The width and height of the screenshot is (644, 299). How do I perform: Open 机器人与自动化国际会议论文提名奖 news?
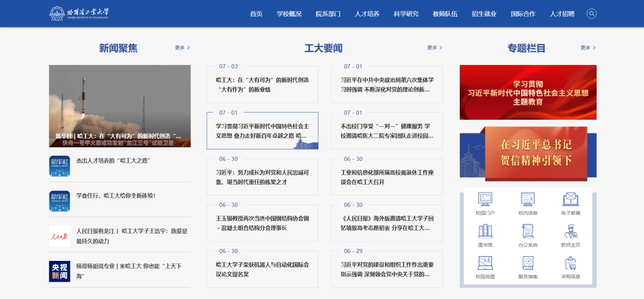click(x=262, y=269)
